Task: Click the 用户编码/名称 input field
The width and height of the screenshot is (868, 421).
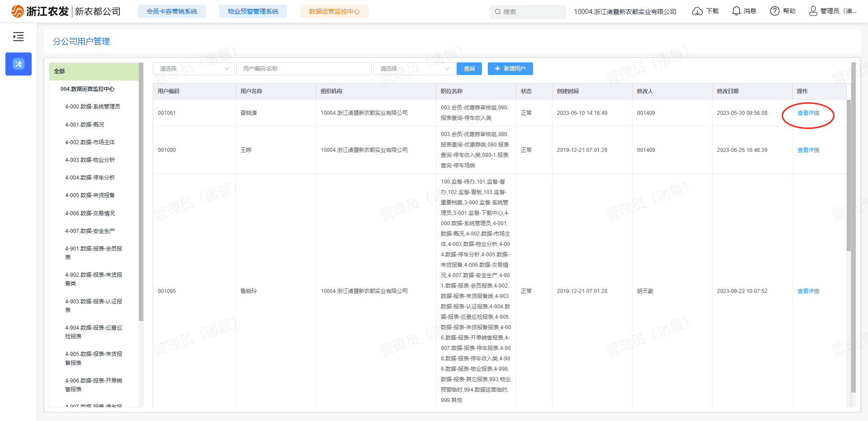Action: tap(304, 69)
